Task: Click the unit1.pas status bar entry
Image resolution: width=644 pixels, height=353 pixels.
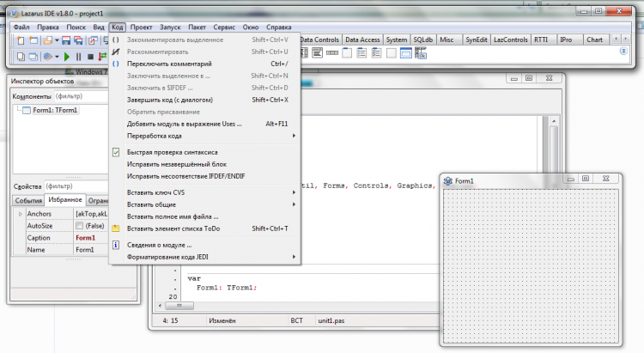Action: tap(331, 320)
